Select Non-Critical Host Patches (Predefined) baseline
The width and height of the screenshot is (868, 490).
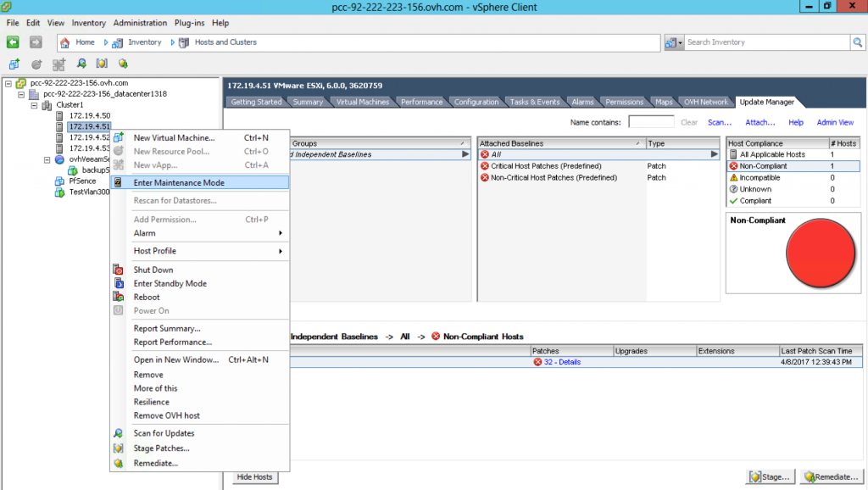(x=554, y=178)
